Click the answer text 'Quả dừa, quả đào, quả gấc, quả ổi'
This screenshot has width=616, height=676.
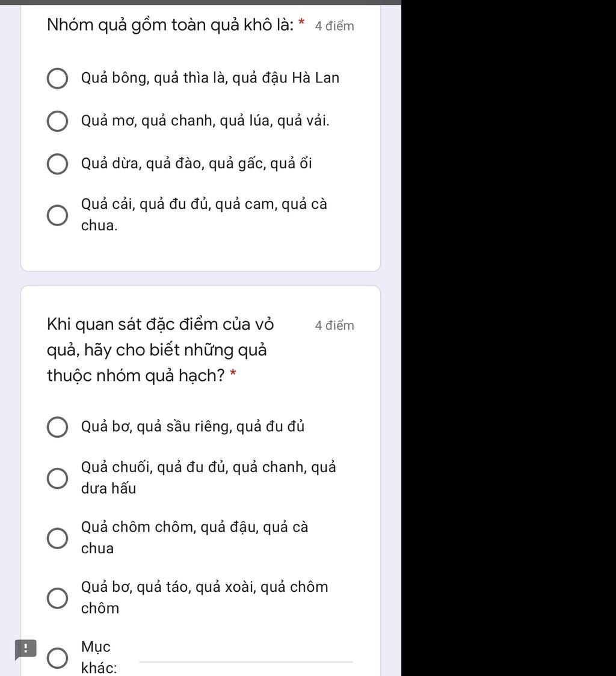coord(196,164)
